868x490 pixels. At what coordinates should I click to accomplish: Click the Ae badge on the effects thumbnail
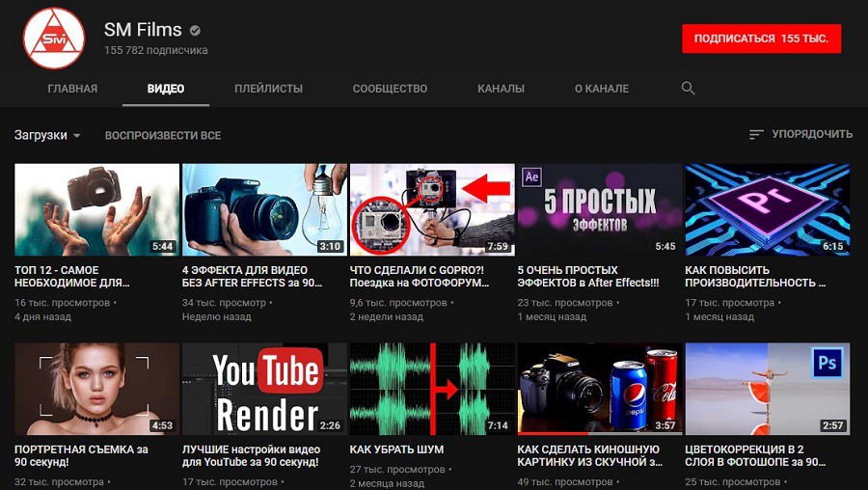click(532, 177)
